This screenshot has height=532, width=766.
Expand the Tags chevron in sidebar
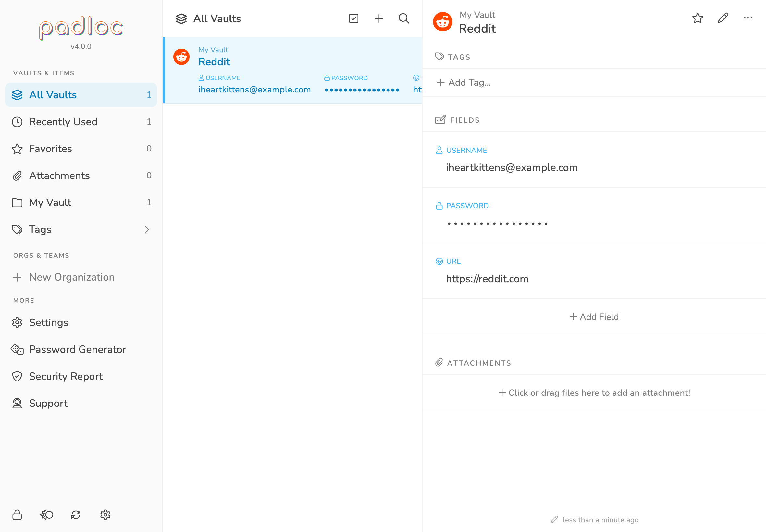point(147,229)
